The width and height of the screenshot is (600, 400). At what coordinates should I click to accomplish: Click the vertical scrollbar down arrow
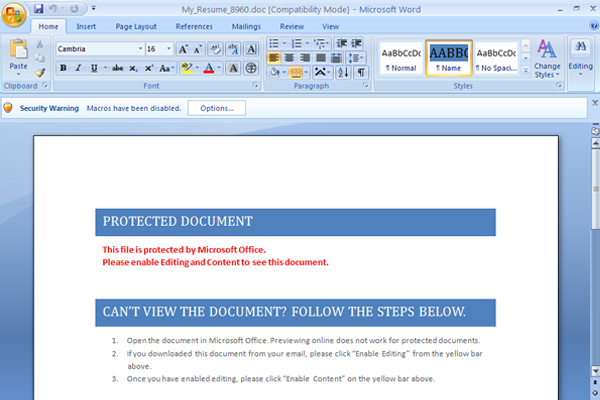pos(595,371)
